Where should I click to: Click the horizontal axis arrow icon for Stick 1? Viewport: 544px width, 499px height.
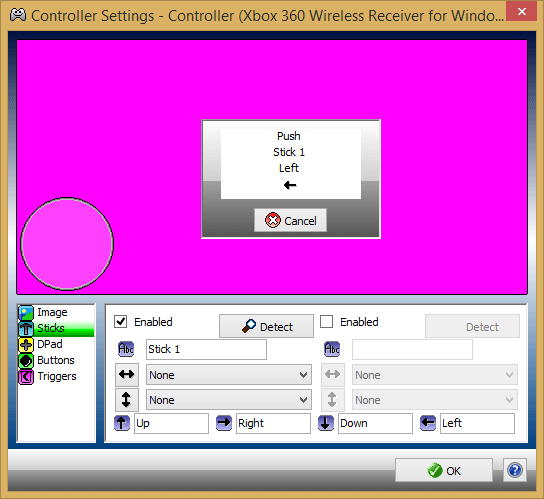click(x=127, y=374)
